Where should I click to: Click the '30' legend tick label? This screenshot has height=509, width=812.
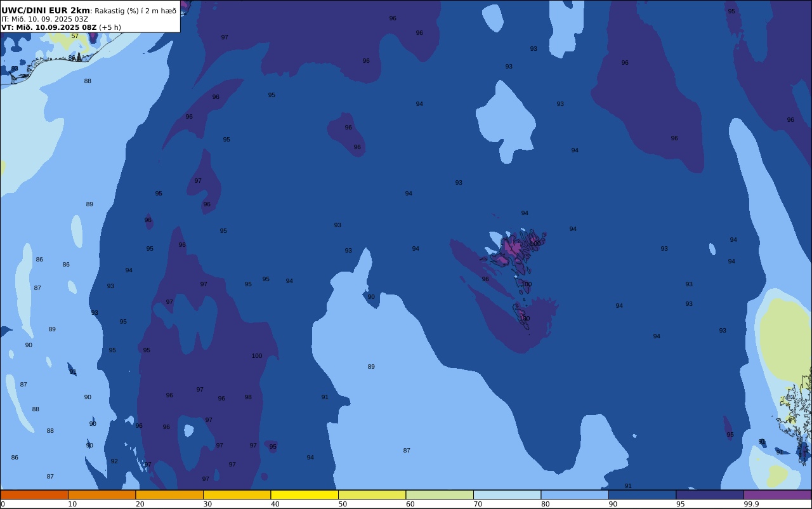click(x=207, y=504)
